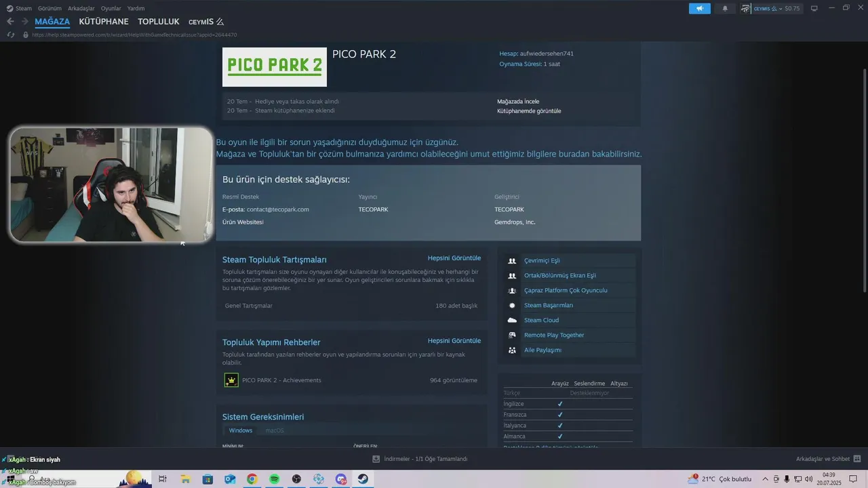Open File Explorer from the taskbar

click(185, 479)
